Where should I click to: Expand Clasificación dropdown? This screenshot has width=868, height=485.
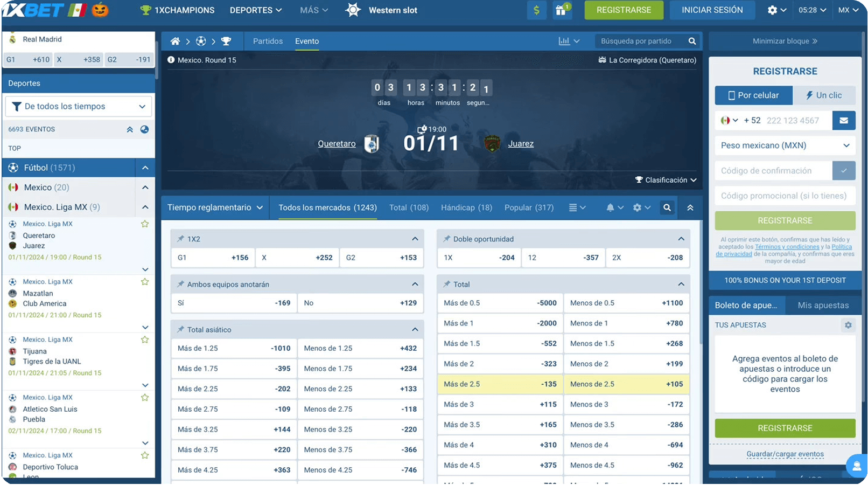(x=666, y=180)
